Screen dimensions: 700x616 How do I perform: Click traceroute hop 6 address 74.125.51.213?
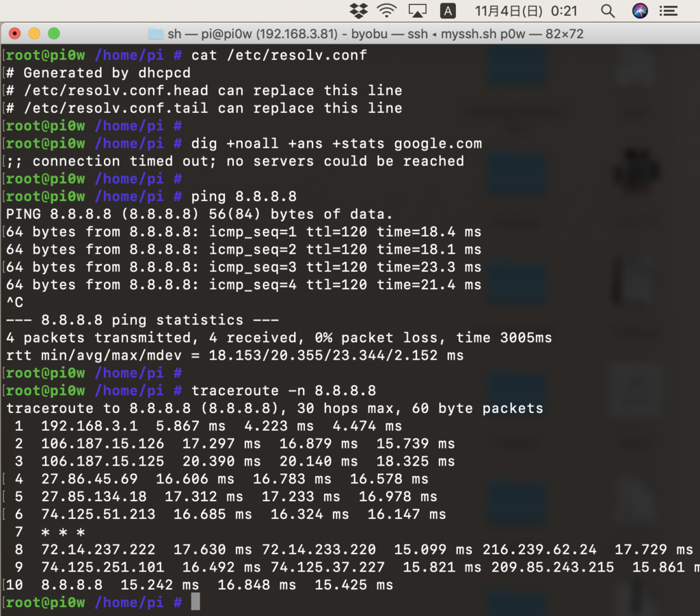[x=98, y=514]
